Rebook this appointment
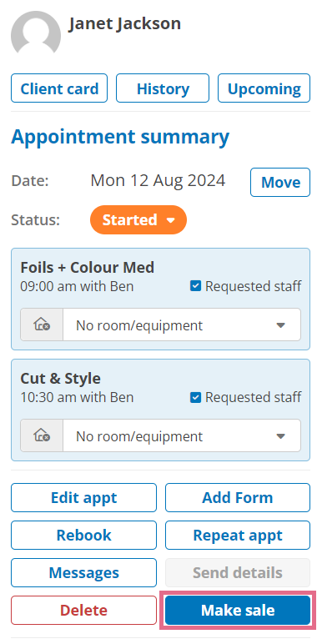The image size is (317, 644). point(83,536)
